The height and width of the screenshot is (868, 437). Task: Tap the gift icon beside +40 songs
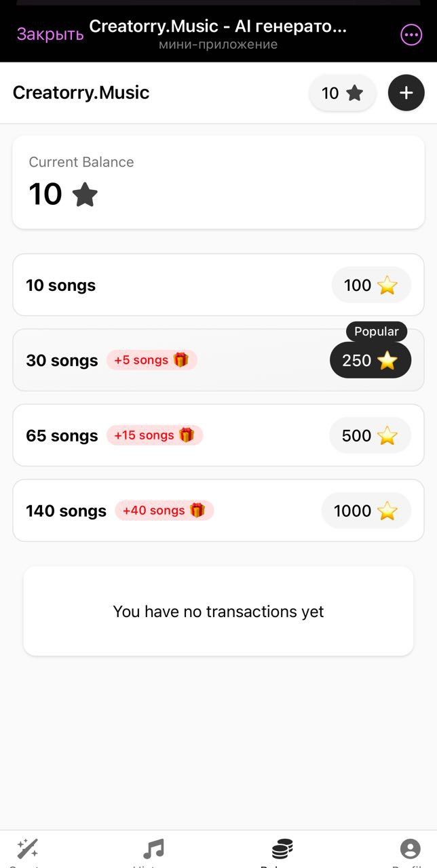coord(197,510)
